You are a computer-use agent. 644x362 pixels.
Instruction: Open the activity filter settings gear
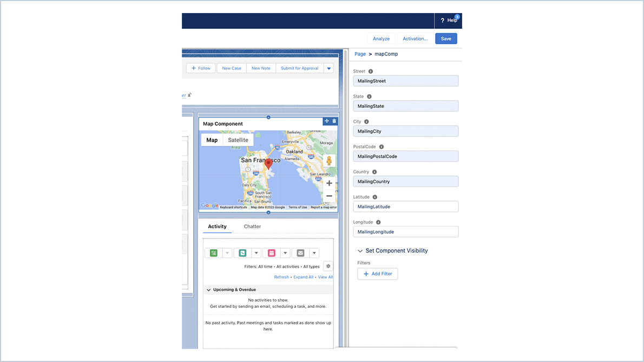pos(328,266)
